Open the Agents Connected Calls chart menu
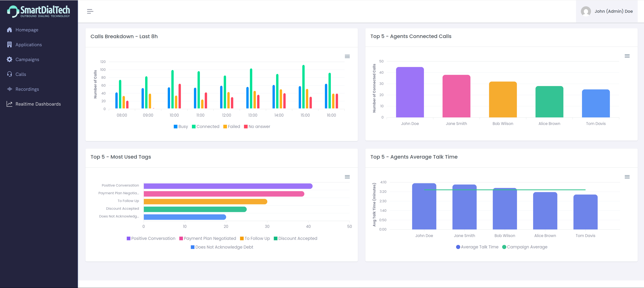Viewport: 644px width, 288px height. pyautogui.click(x=627, y=56)
